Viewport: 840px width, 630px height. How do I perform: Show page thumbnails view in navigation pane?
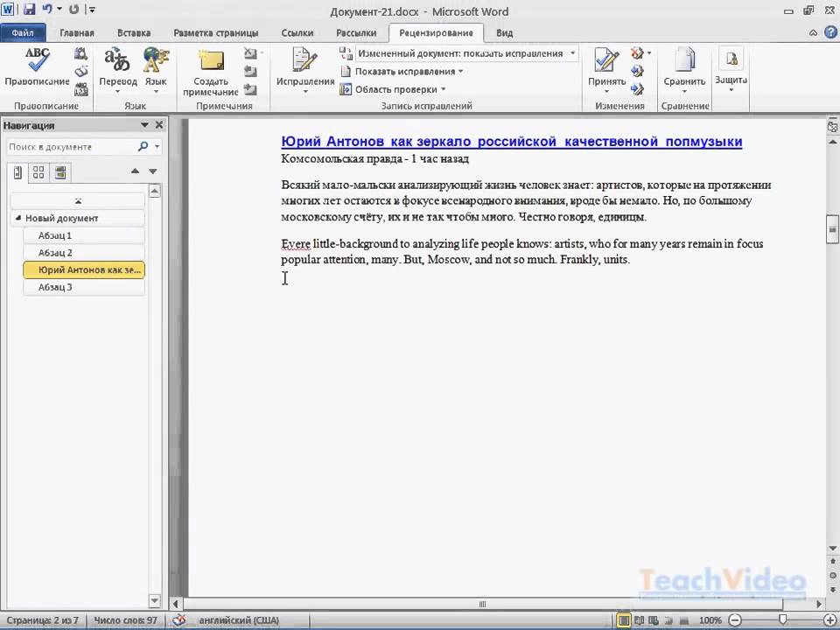tap(38, 172)
